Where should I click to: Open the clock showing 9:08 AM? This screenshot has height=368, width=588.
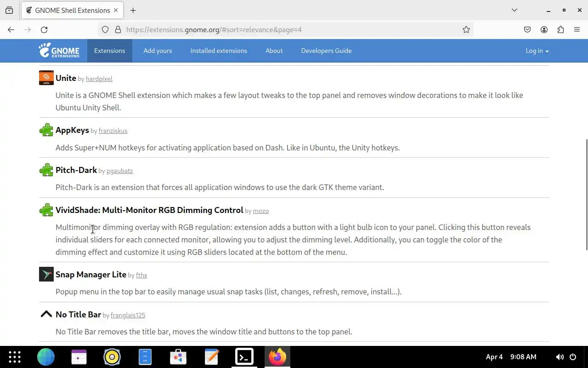click(x=523, y=357)
